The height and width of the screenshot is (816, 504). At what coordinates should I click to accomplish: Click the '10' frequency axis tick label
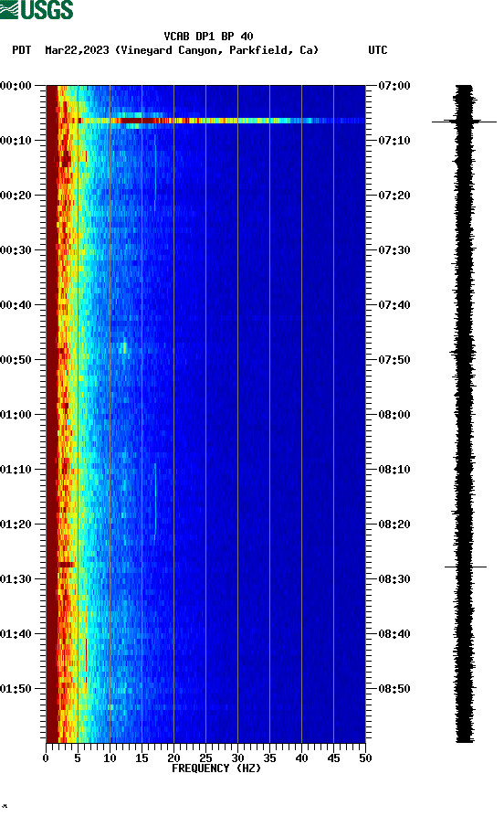click(110, 758)
